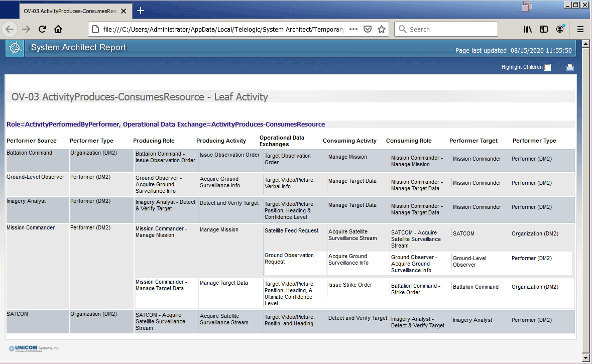The image size is (592, 364).
Task: Open the Library icon in toolbar
Action: (x=527, y=29)
